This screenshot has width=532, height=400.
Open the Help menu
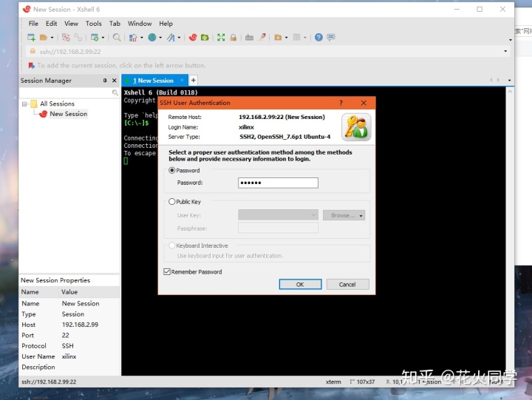point(166,24)
